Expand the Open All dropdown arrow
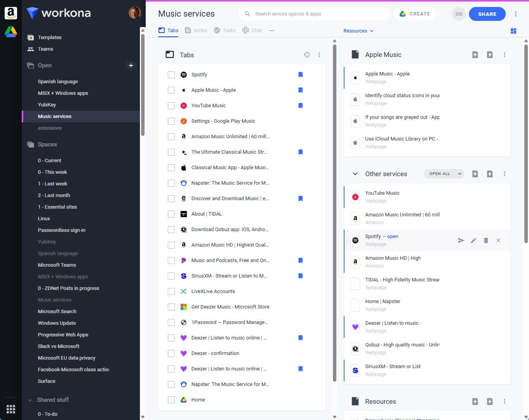Image resolution: width=529 pixels, height=420 pixels. coord(459,174)
